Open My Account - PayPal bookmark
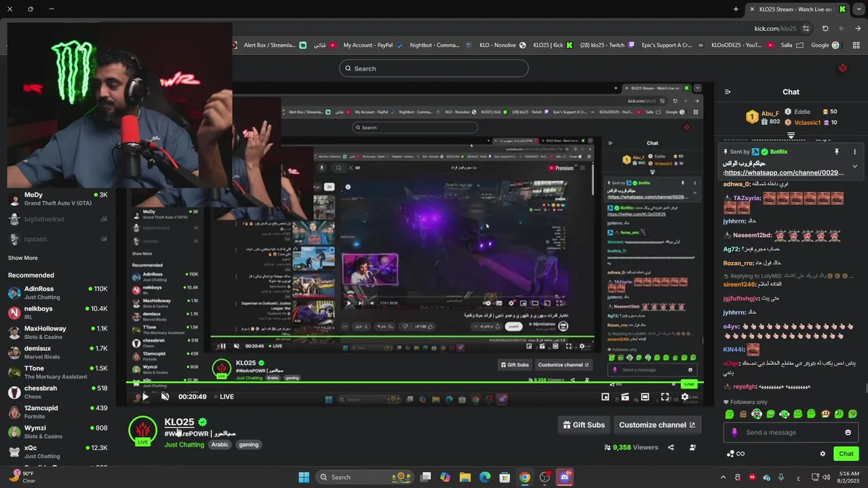The image size is (868, 488). (x=373, y=45)
